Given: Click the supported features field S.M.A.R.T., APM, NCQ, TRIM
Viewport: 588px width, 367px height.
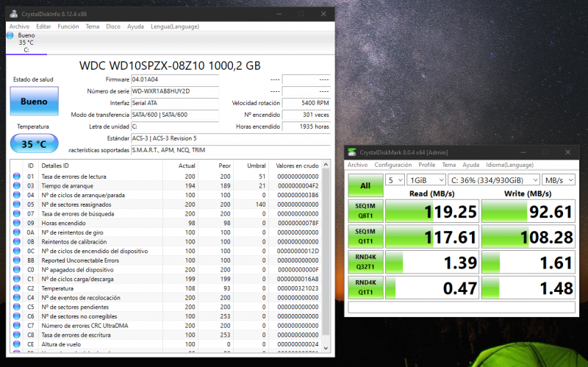Looking at the screenshot, I should click(231, 150).
